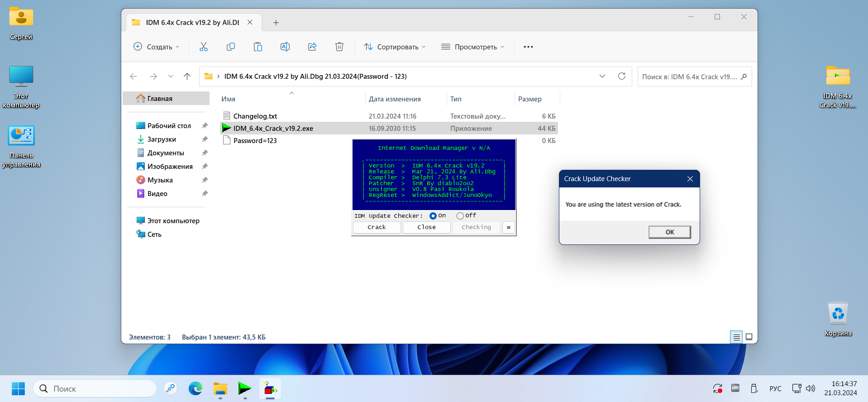This screenshot has height=402, width=868.
Task: Click the IDM 6.4x Crack Explorer tab
Action: point(192,22)
